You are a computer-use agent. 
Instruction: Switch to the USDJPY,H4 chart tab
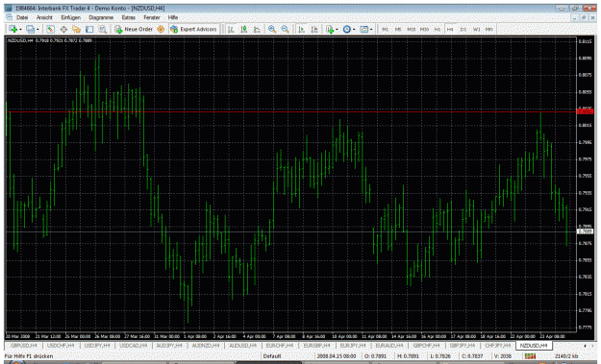97,345
